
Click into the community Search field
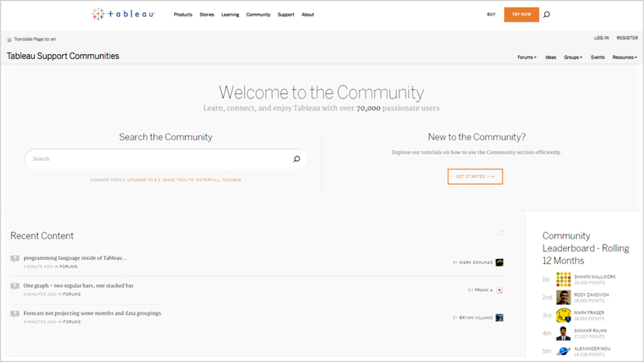point(157,159)
